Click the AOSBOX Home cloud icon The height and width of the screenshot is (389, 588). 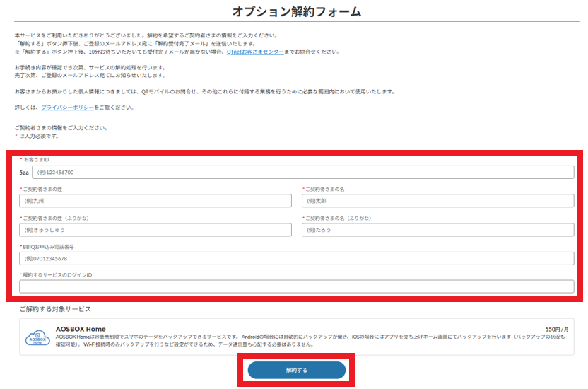[x=37, y=338]
